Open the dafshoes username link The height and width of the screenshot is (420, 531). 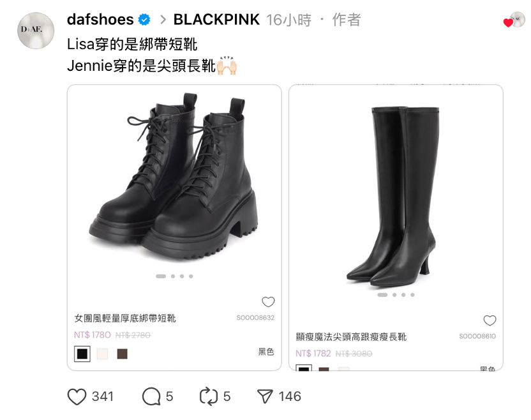point(100,19)
